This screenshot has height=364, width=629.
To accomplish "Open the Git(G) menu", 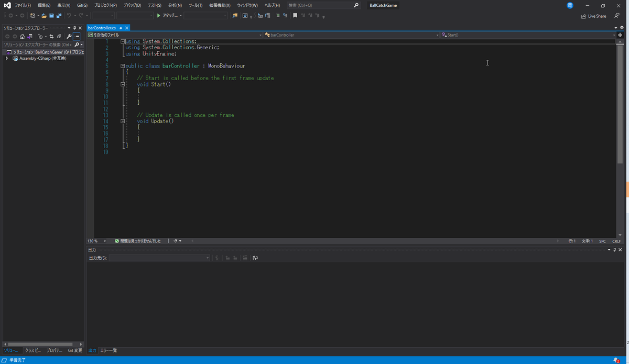I will pyautogui.click(x=82, y=5).
